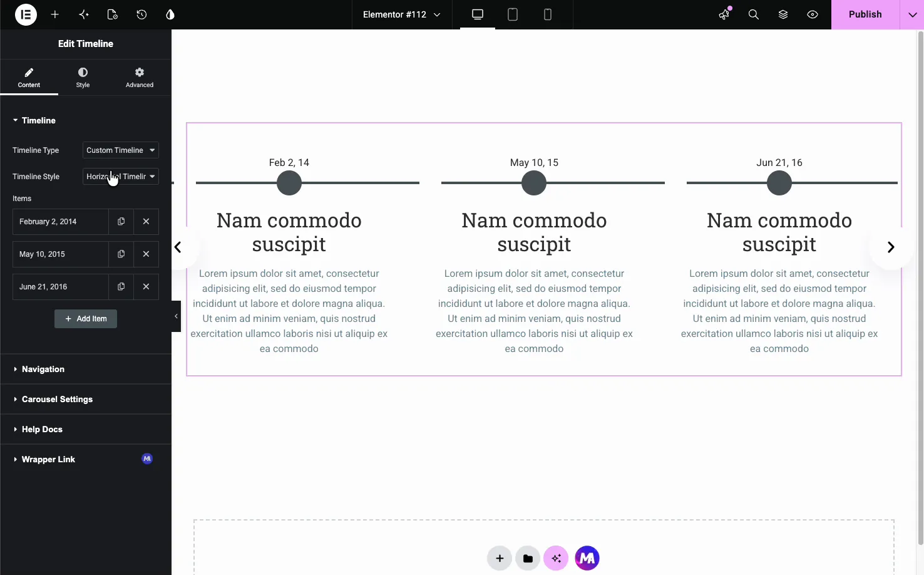The image size is (924, 575).
Task: Click the folder Add Template button
Action: coord(528,558)
